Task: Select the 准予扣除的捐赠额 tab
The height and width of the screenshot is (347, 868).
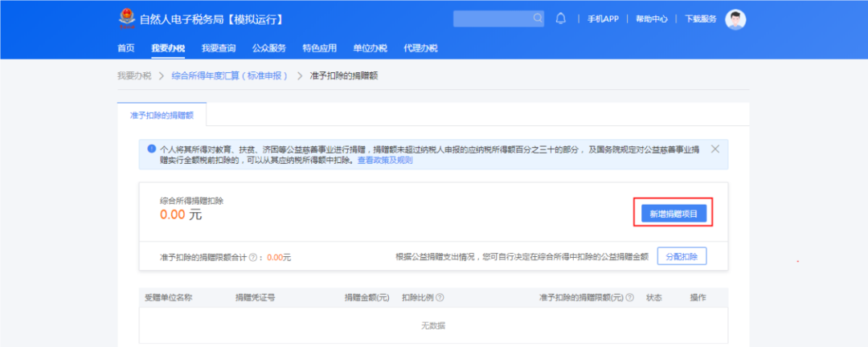Action: pyautogui.click(x=162, y=116)
